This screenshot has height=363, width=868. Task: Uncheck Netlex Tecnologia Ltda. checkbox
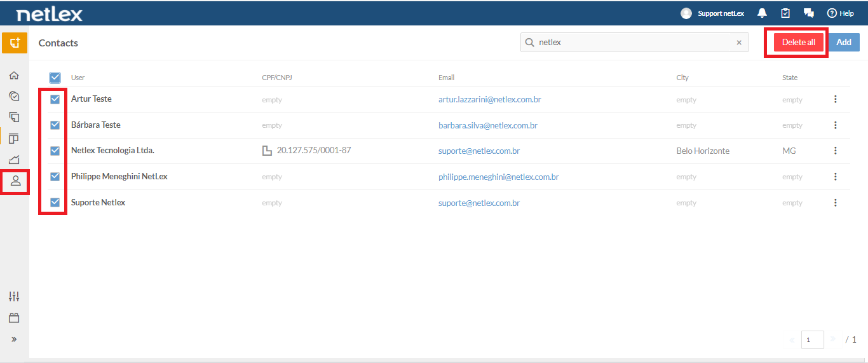pyautogui.click(x=55, y=151)
